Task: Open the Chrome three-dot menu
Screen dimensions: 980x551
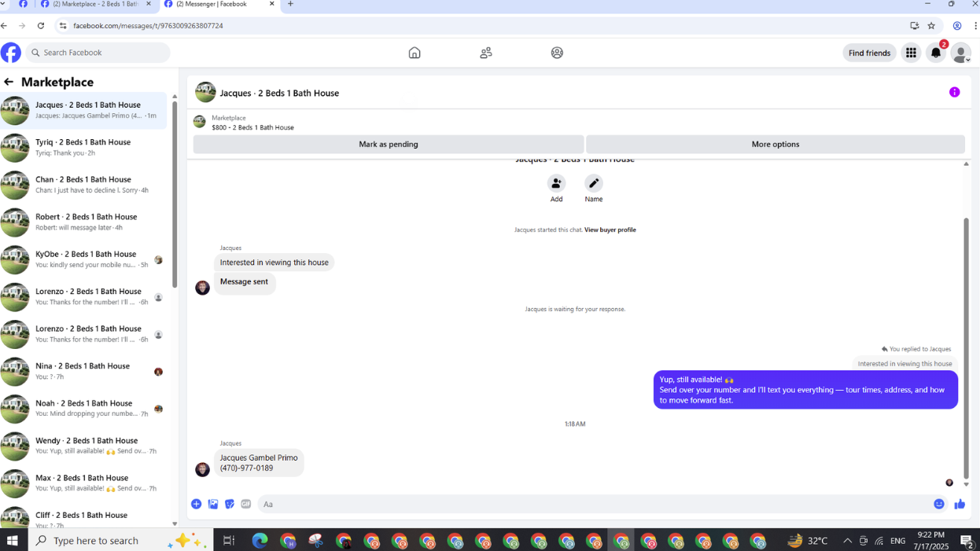Action: [975, 26]
